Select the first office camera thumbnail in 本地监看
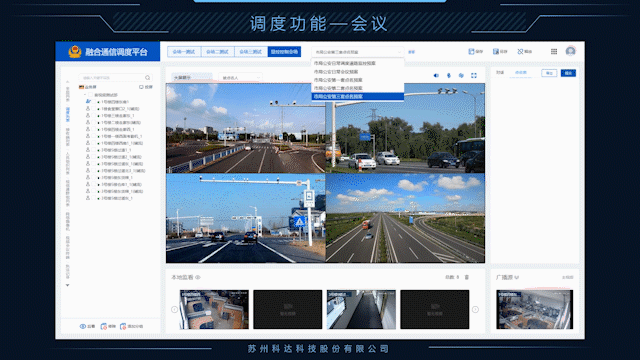 tap(214, 309)
